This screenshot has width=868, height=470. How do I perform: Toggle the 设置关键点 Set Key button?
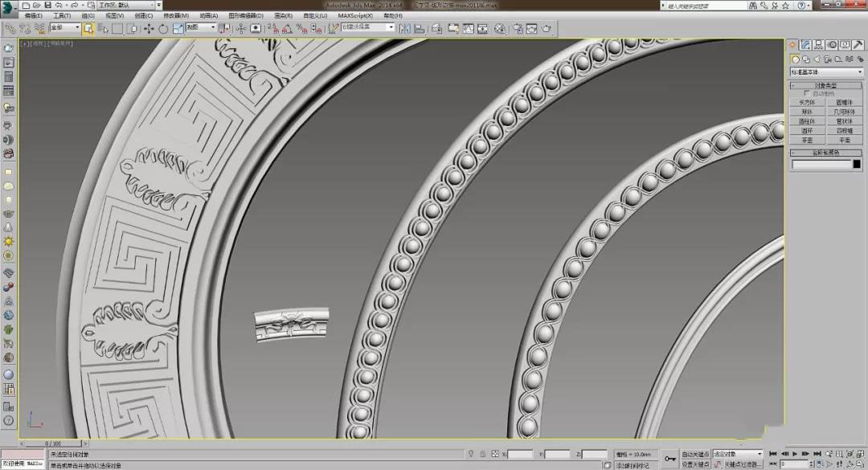pyautogui.click(x=695, y=464)
